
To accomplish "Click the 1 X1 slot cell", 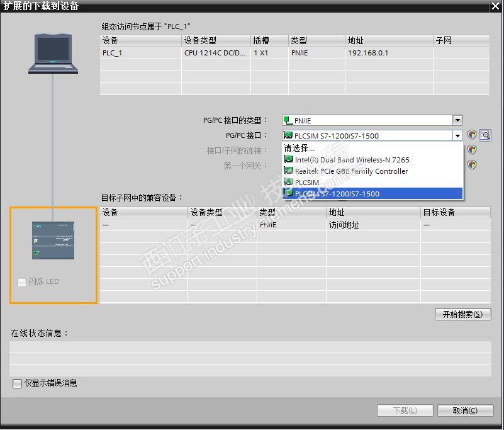I will (269, 53).
